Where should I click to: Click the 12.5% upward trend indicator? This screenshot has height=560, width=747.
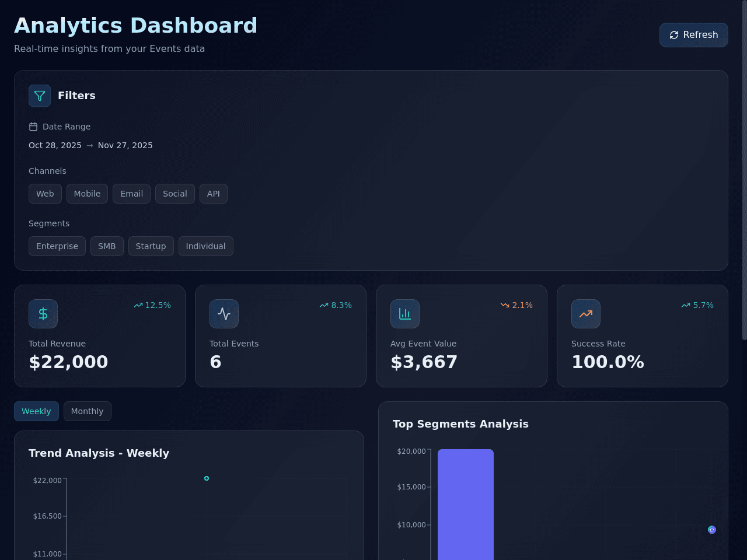point(152,305)
